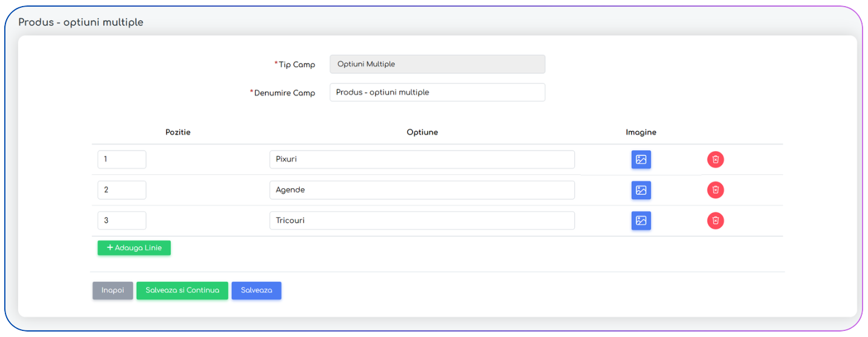Click the Pozitie column header
This screenshot has width=868, height=337.
pyautogui.click(x=178, y=132)
